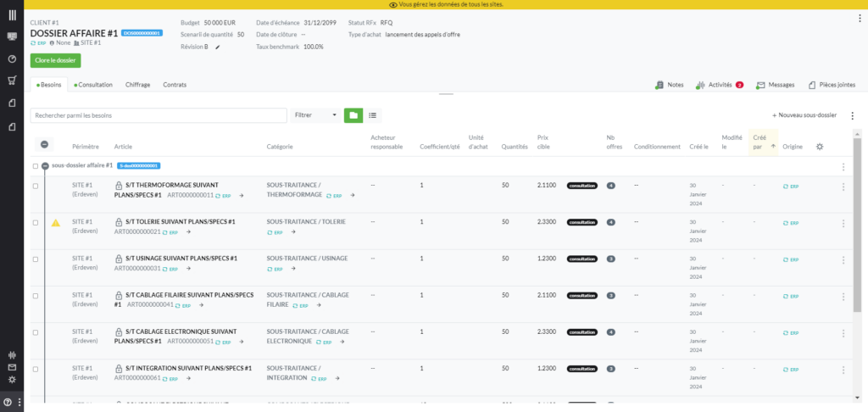The width and height of the screenshot is (868, 412).
Task: Open the Chiffrage tab
Action: [137, 85]
